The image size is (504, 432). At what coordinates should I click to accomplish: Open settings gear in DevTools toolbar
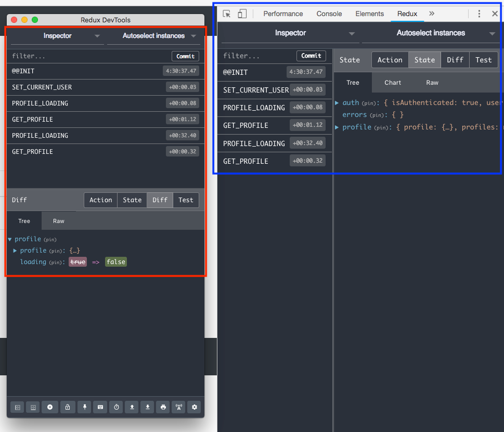[x=194, y=407]
